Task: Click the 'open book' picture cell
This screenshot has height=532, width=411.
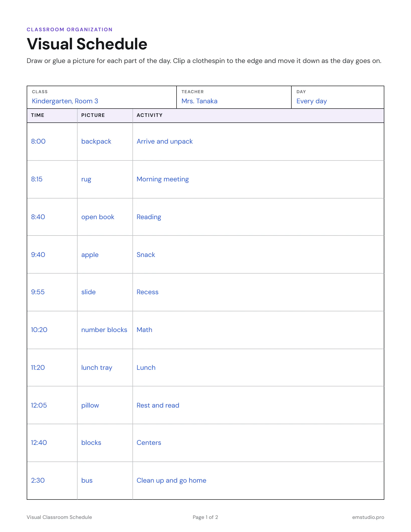Action: pos(105,217)
